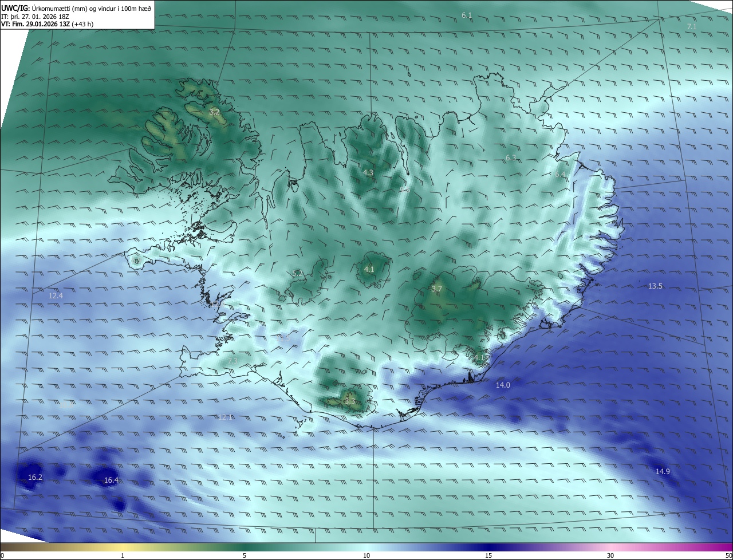Click the map title 'Úrkomumætti (mm) og vindur í 100m hæð'
Screen dimensions: 733x560
pyautogui.click(x=92, y=8)
